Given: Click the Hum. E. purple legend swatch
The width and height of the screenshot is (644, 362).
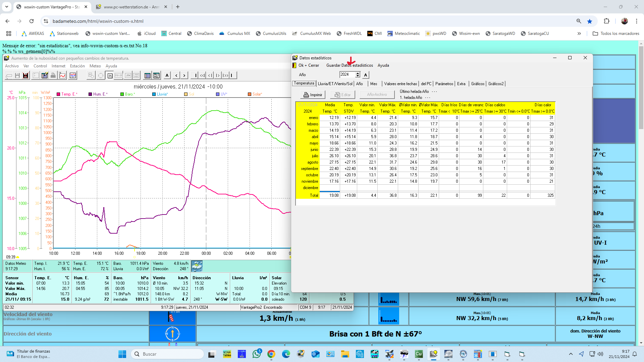Looking at the screenshot, I should [x=90, y=94].
